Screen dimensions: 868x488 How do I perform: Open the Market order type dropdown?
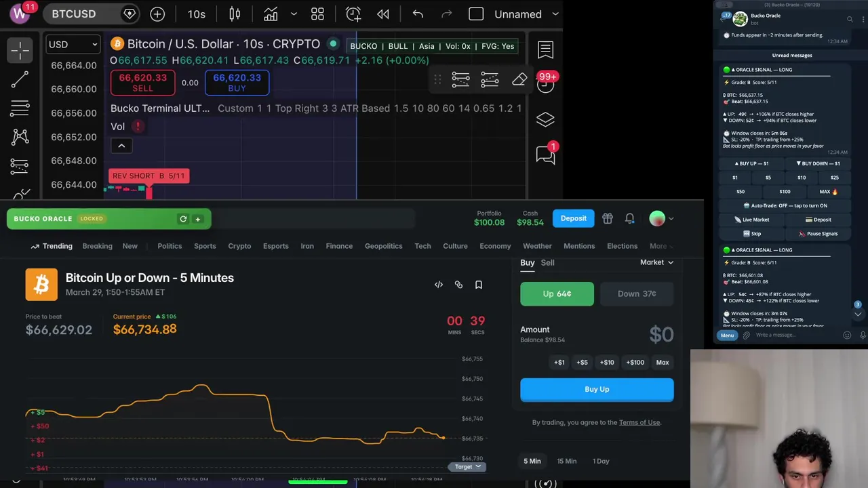(x=657, y=262)
